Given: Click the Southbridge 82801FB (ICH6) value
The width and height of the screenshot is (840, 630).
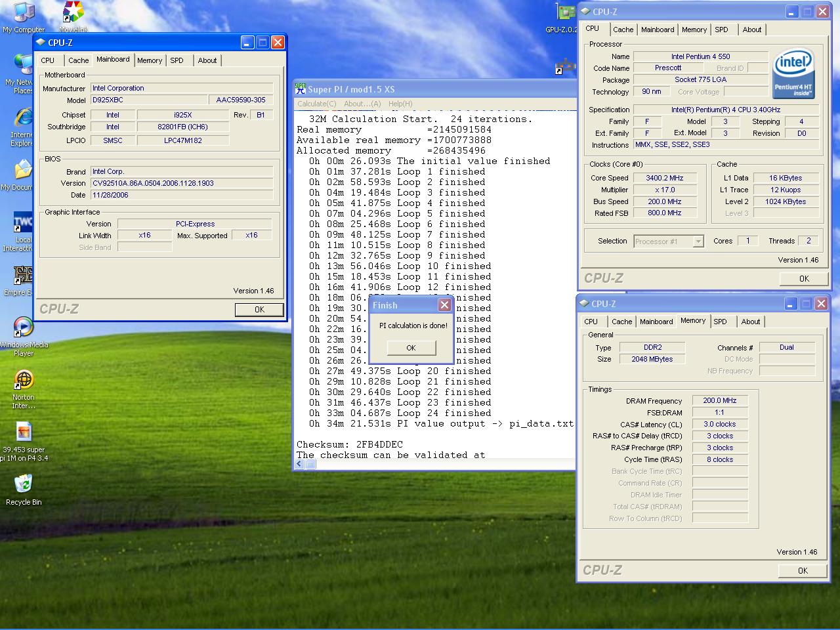Looking at the screenshot, I should tap(182, 127).
